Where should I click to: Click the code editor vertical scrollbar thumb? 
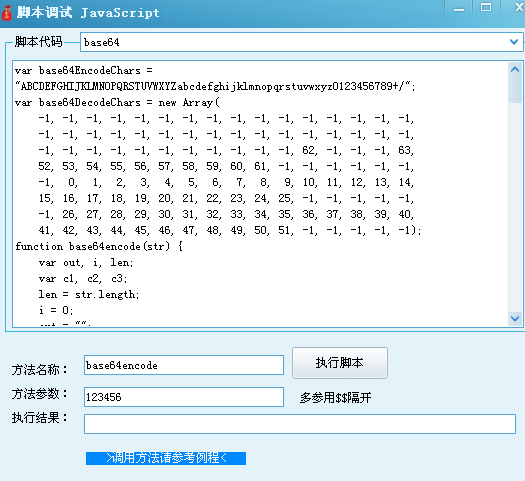pyautogui.click(x=515, y=90)
